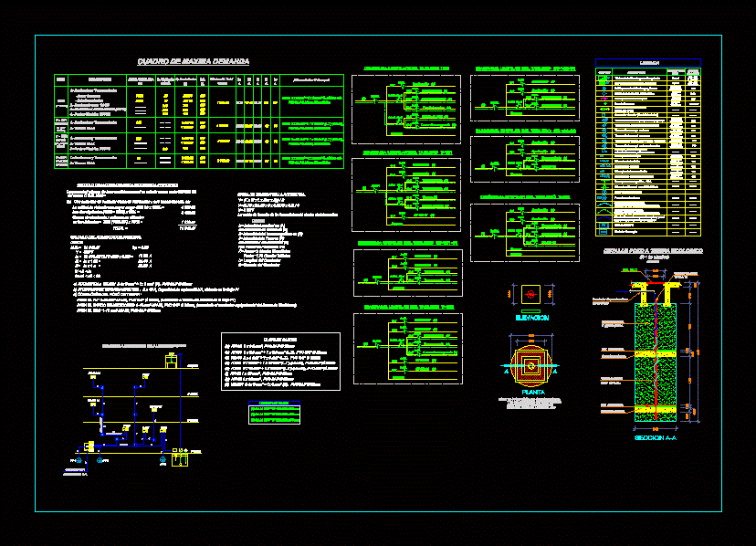Click the blue LEYENDA header box
The height and width of the screenshot is (546, 756).
648,63
